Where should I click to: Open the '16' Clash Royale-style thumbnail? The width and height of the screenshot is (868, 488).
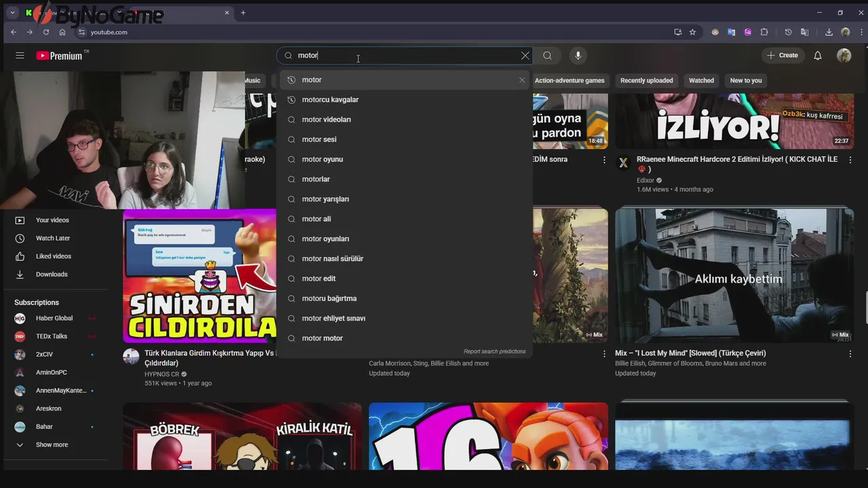[x=488, y=436]
